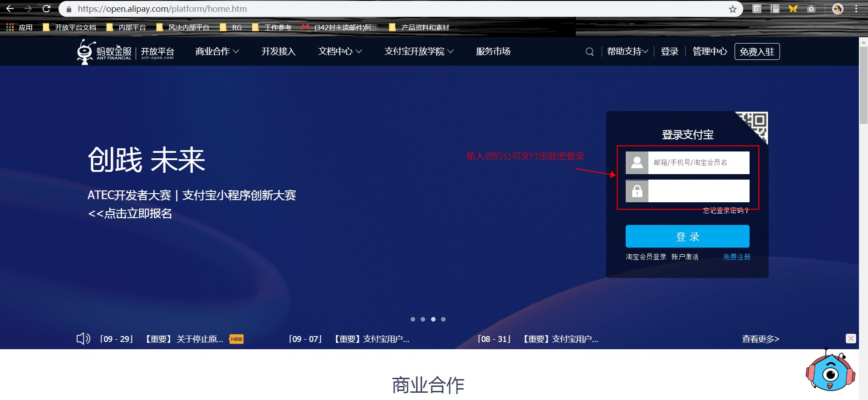Select the second carousel dot
This screenshot has height=400, width=868.
click(x=423, y=319)
